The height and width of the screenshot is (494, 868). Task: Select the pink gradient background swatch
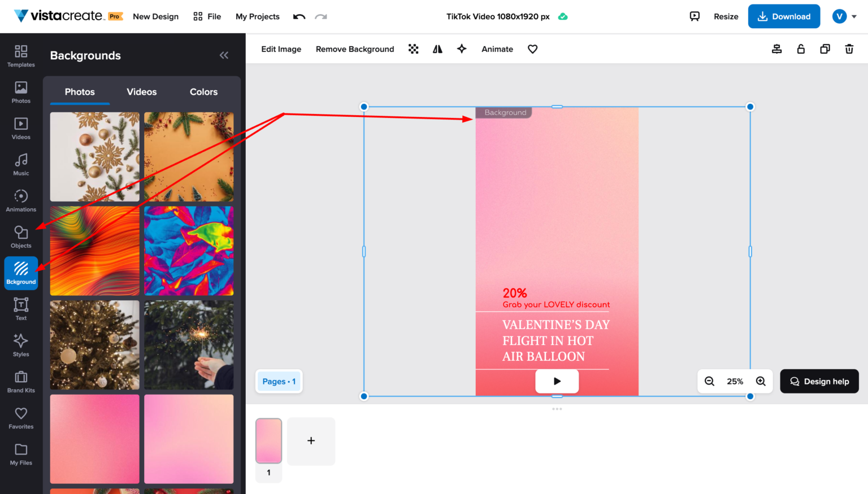[x=94, y=439]
